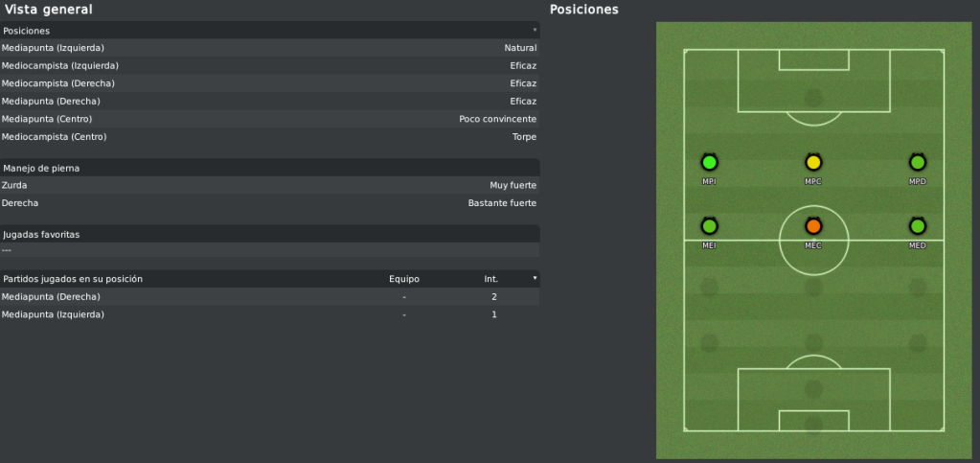Open the Int. column sort dropdown arrow
Image resolution: width=980 pixels, height=463 pixels.
point(535,278)
